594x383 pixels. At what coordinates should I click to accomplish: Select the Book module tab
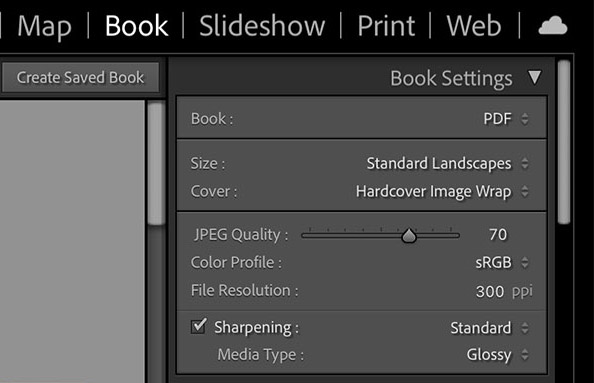[136, 26]
